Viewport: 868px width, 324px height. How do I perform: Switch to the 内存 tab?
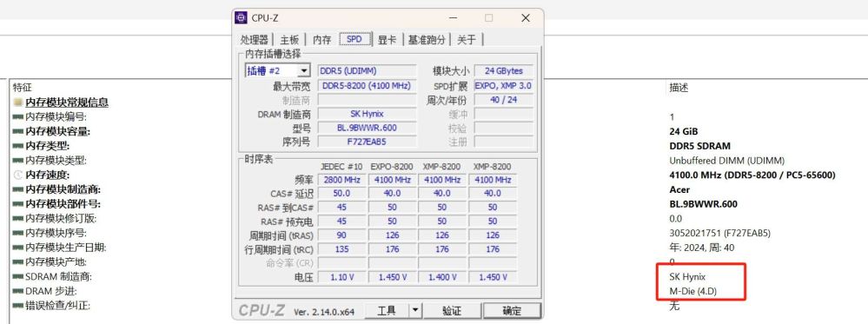321,39
